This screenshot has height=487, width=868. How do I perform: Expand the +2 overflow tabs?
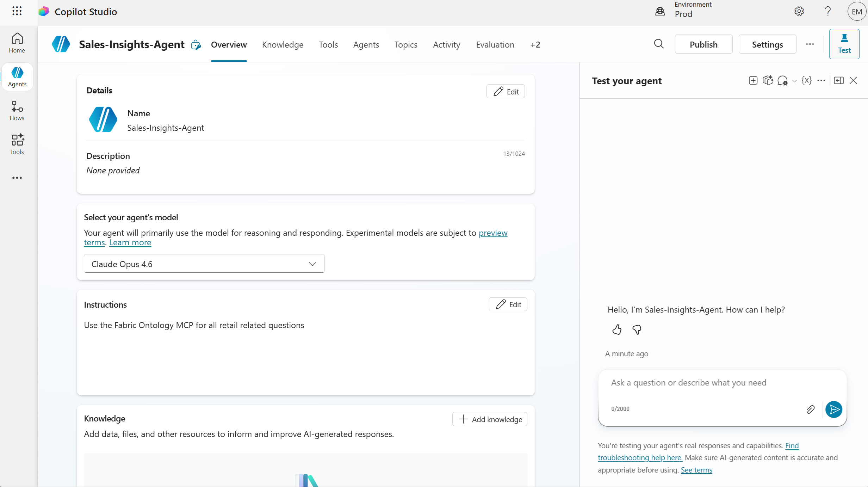[535, 45]
